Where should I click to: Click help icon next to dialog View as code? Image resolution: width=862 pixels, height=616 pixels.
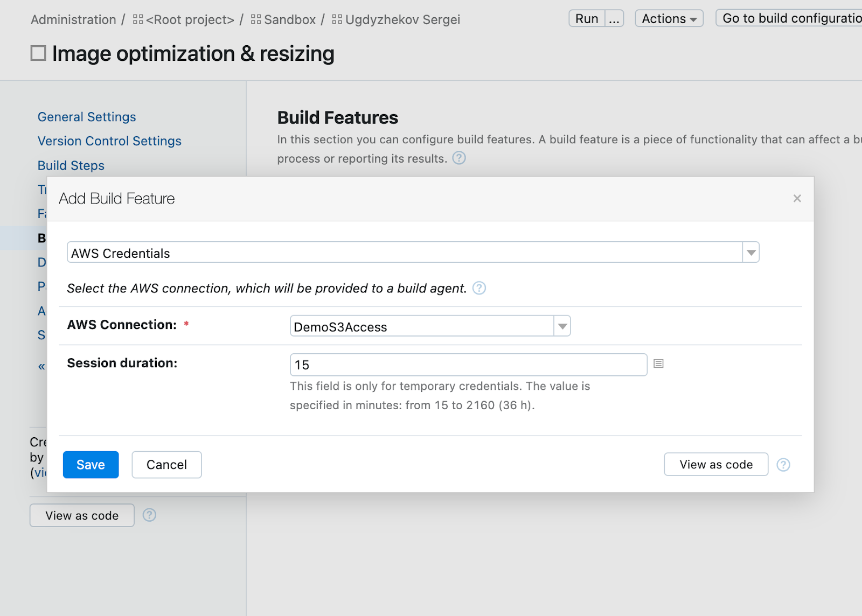tap(783, 465)
